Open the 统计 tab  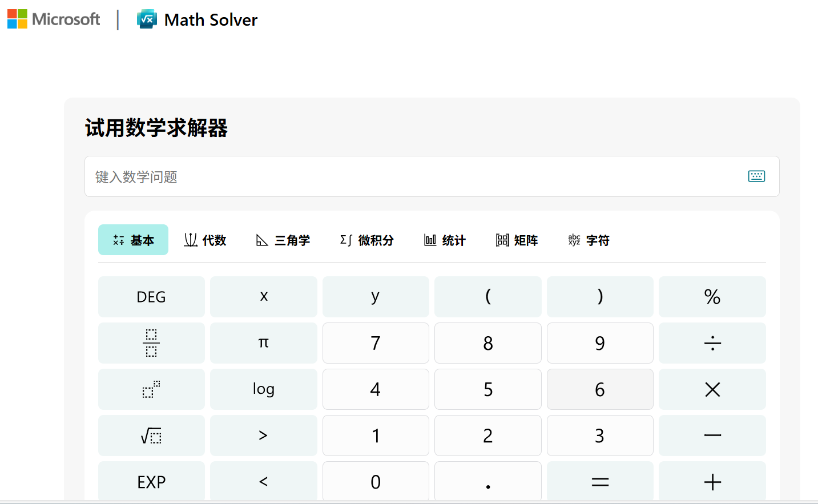pos(445,240)
